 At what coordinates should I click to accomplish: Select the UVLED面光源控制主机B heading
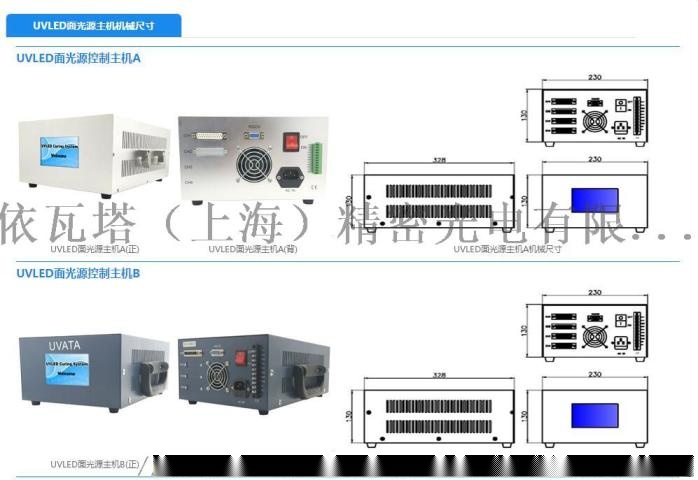(x=78, y=273)
